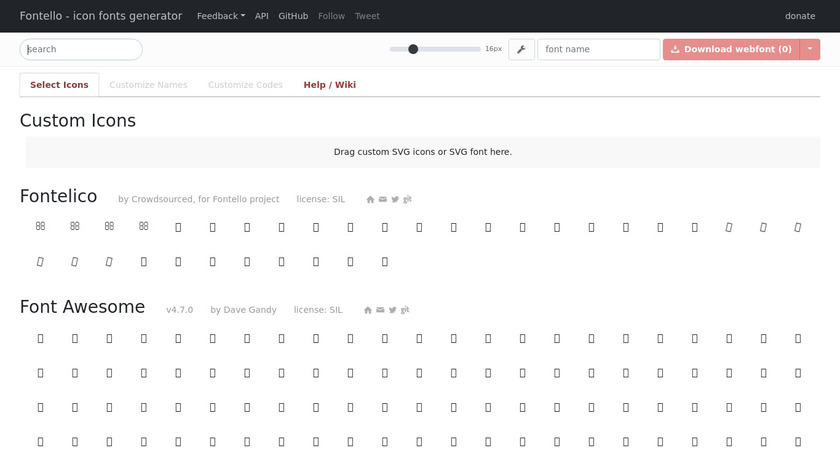Viewport: 840px width, 472px height.
Task: Open the wrench settings button
Action: pyautogui.click(x=521, y=49)
